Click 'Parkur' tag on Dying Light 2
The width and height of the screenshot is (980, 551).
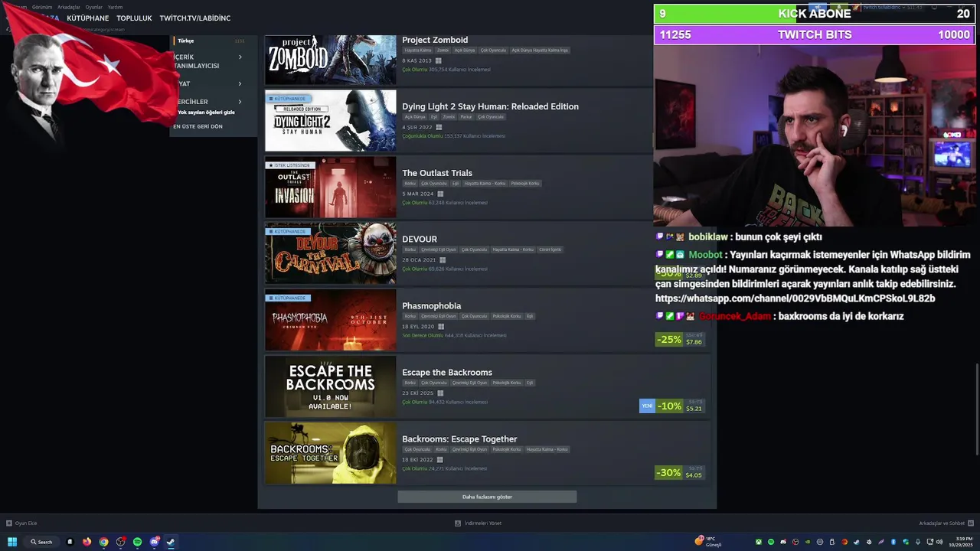point(466,117)
